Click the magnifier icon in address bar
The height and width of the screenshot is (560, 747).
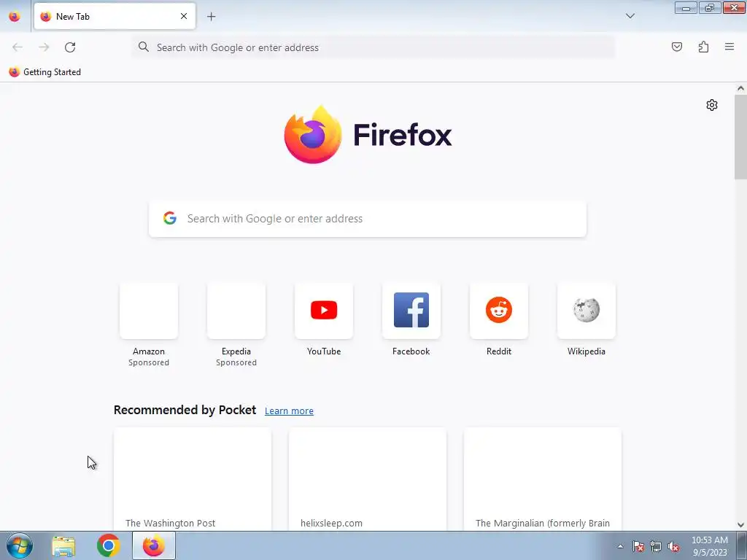coord(144,47)
